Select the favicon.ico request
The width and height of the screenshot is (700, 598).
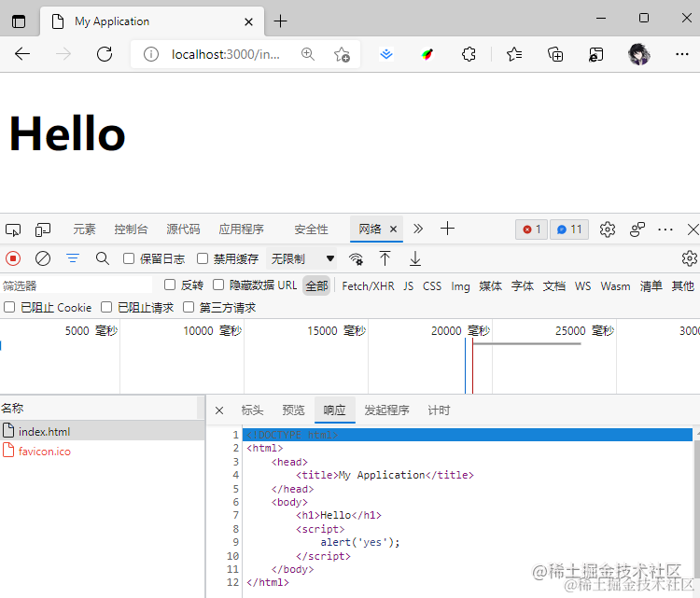(x=103, y=452)
